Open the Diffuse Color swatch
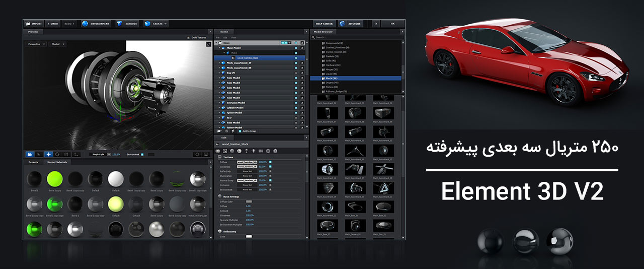Image resolution: width=644 pixels, height=269 pixels. [x=249, y=201]
